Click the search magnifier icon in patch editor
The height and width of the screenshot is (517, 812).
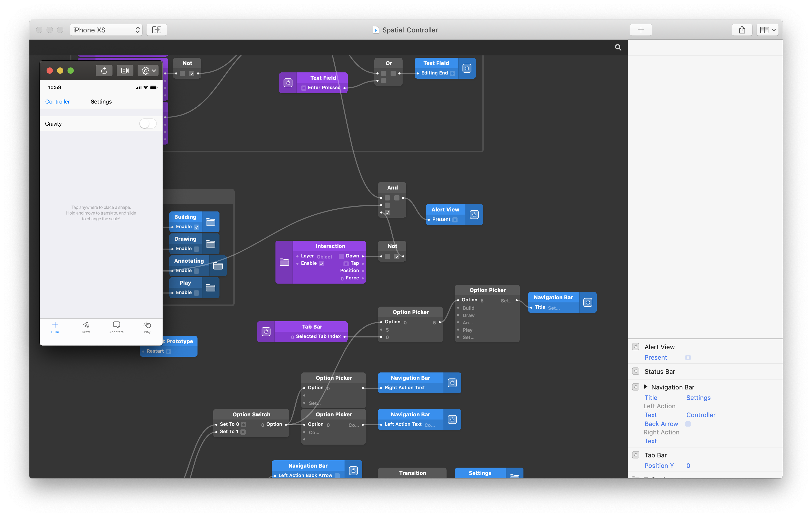[618, 48]
